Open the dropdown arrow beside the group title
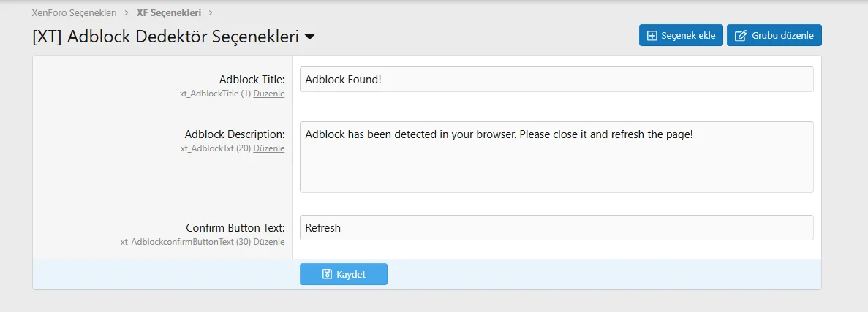868x312 pixels. [310, 37]
